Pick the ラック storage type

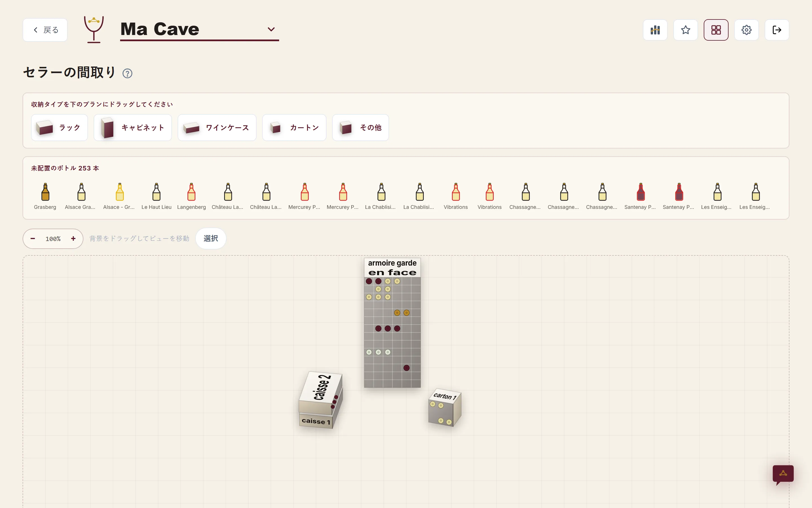click(x=59, y=128)
